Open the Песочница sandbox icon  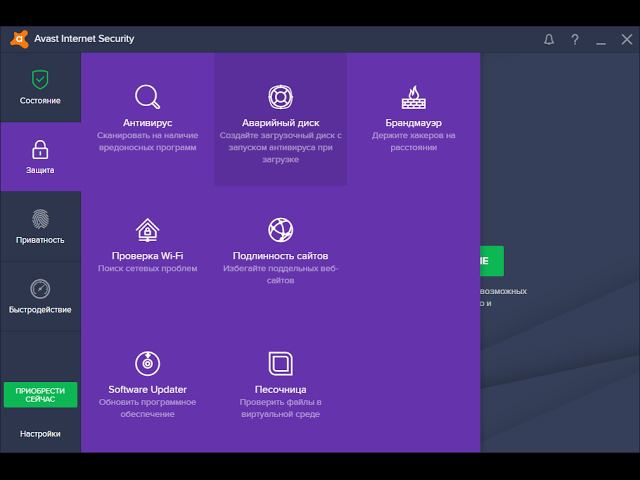[280, 363]
